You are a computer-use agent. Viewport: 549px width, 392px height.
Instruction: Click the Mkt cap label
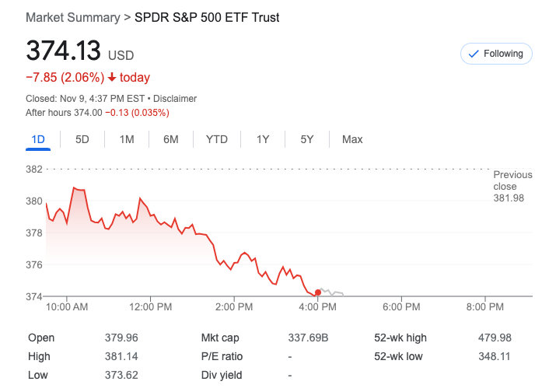point(220,338)
